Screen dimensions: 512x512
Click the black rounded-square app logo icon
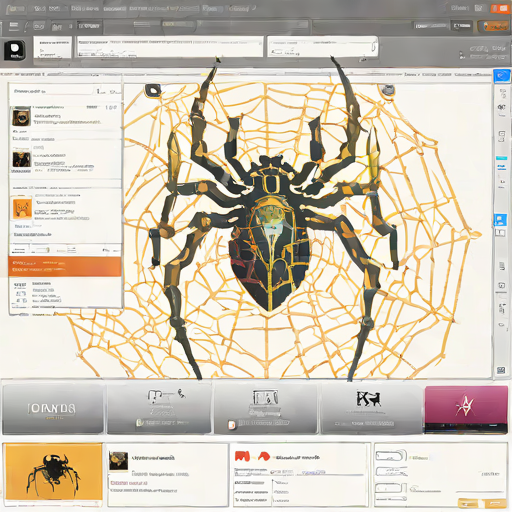pyautogui.click(x=15, y=50)
